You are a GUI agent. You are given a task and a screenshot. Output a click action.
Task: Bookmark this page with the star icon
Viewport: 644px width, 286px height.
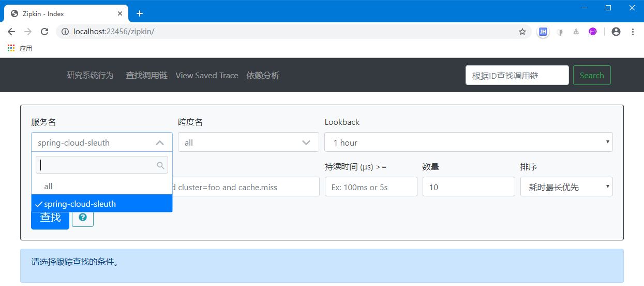[x=522, y=32]
